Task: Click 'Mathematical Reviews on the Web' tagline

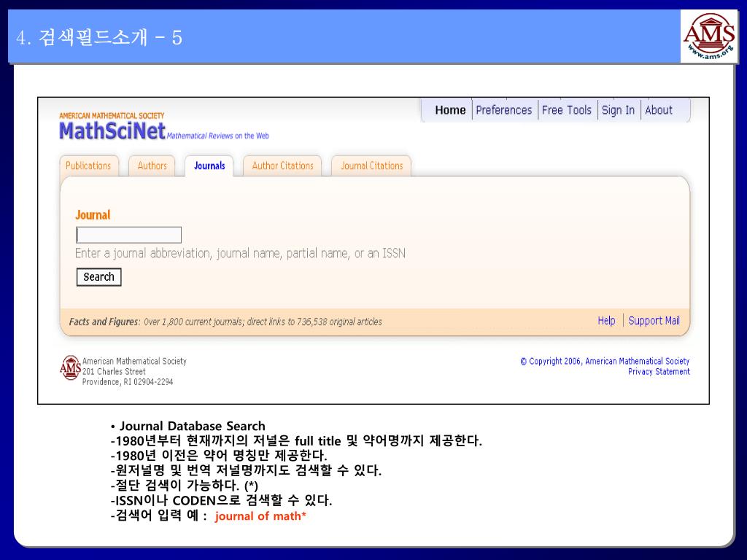Action: pos(217,136)
